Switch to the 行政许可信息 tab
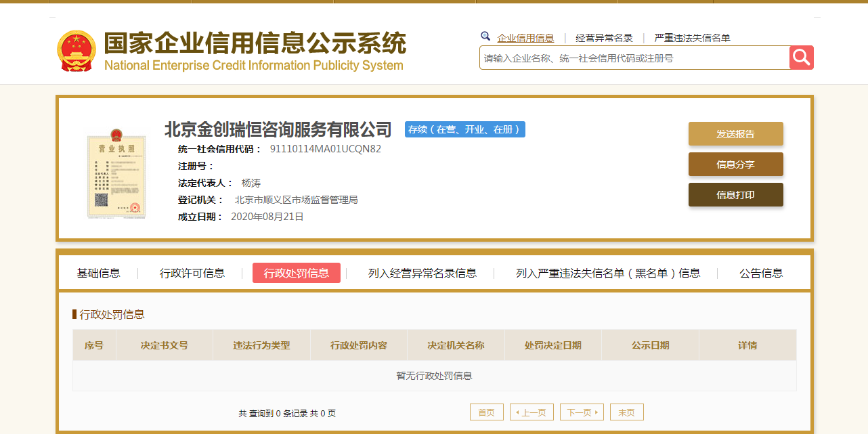Viewport: 868px width, 434px height. point(192,273)
